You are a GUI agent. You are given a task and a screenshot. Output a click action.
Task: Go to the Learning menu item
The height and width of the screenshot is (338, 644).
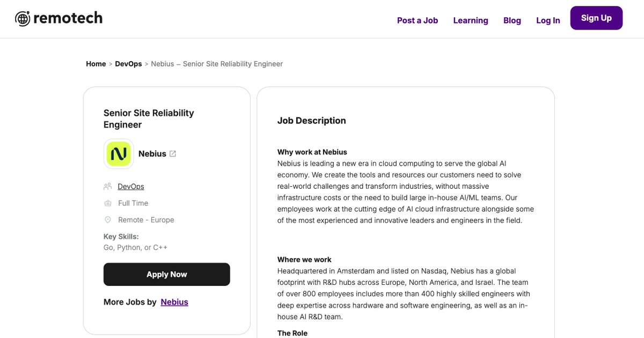coord(471,20)
